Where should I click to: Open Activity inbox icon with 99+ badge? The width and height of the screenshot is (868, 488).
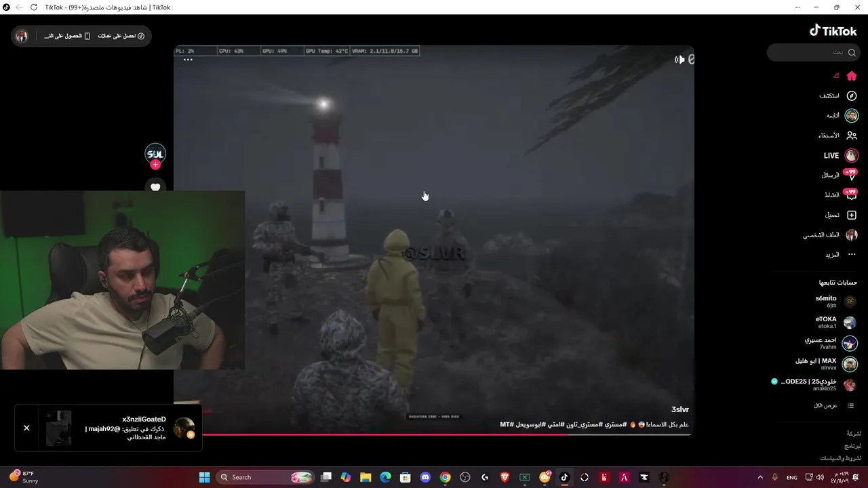[851, 195]
